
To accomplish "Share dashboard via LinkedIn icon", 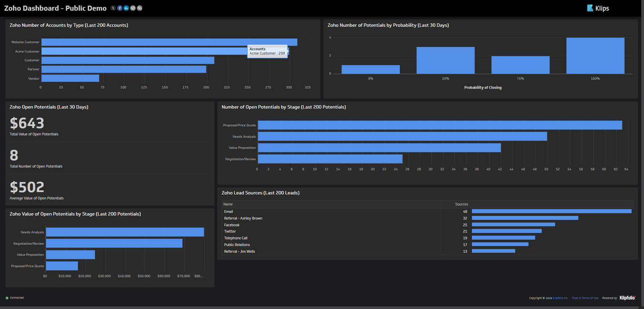I will 126,8.
